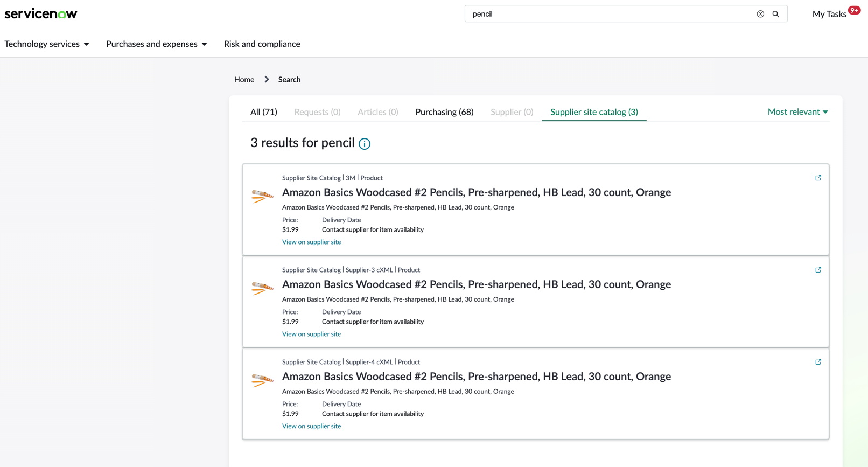Switch to Purchasing (68) tab

tap(444, 112)
